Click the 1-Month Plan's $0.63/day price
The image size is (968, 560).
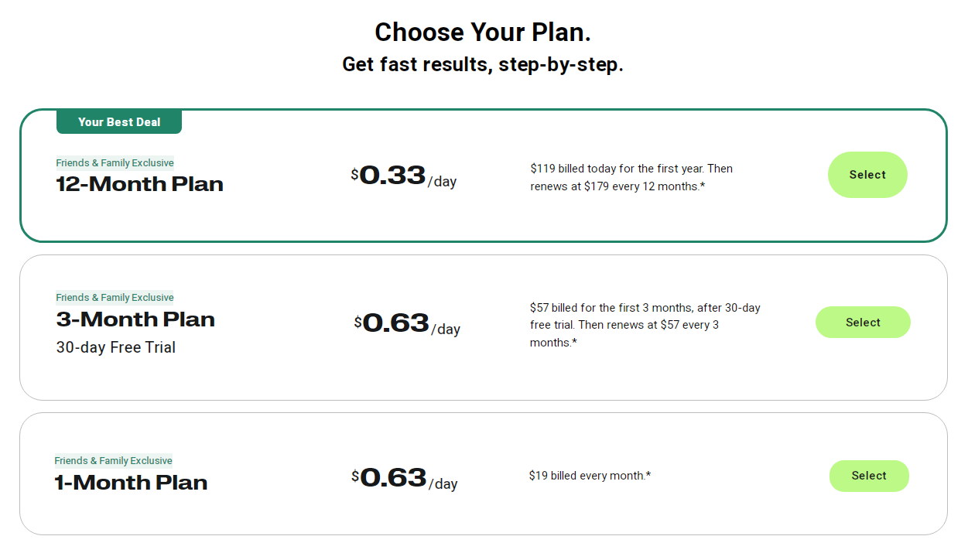click(404, 478)
